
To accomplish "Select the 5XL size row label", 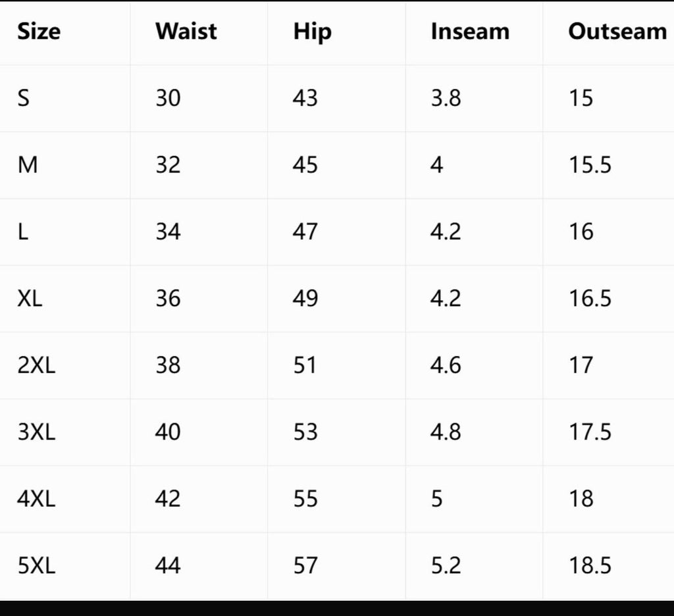I will [37, 565].
